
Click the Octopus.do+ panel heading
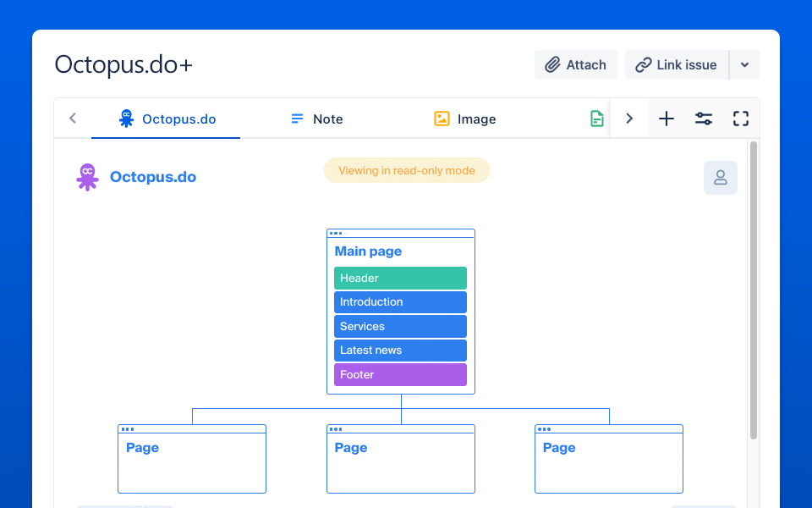click(123, 65)
